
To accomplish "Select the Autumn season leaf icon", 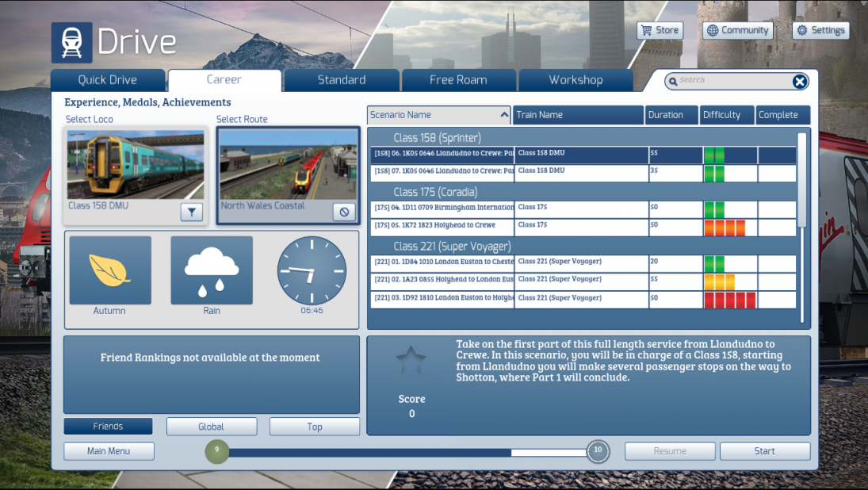I will click(109, 270).
